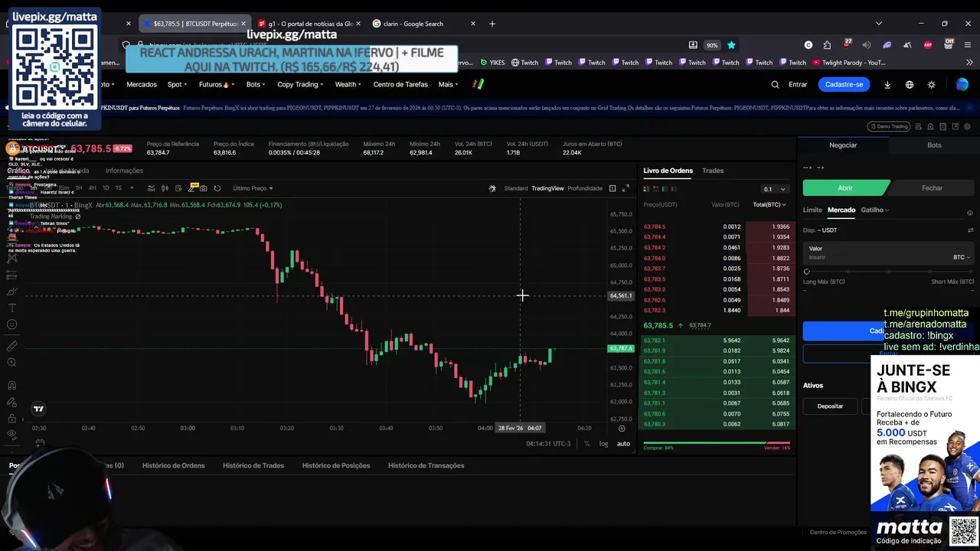Viewport: 980px width, 551px height.
Task: Click the Depositar button
Action: click(830, 406)
